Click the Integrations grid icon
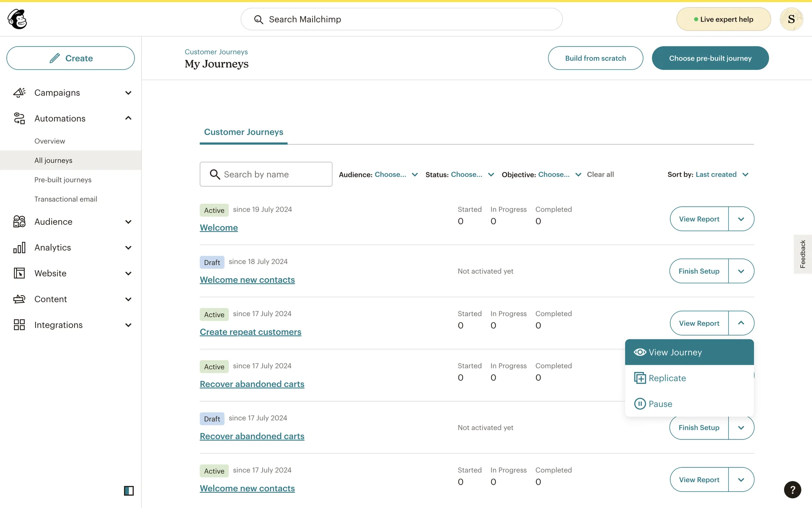Screen dimensions: 812x508 pyautogui.click(x=19, y=325)
